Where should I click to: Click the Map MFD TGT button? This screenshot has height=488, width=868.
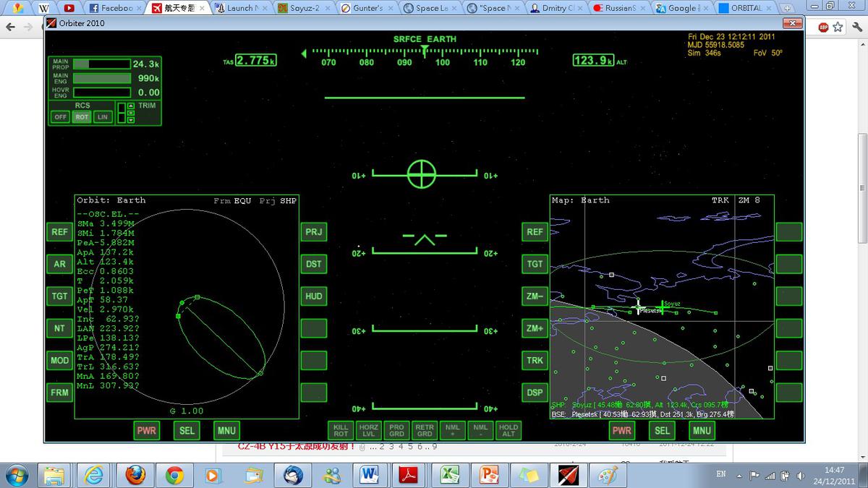click(x=535, y=264)
